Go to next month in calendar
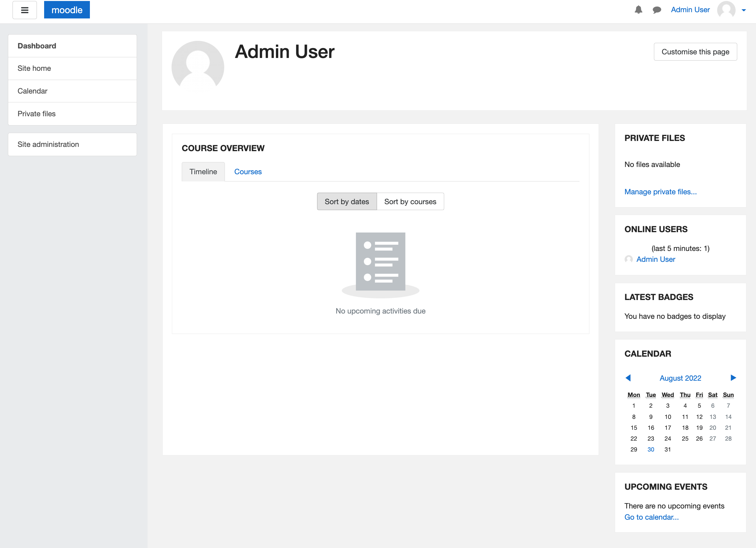The image size is (756, 548). pyautogui.click(x=733, y=378)
